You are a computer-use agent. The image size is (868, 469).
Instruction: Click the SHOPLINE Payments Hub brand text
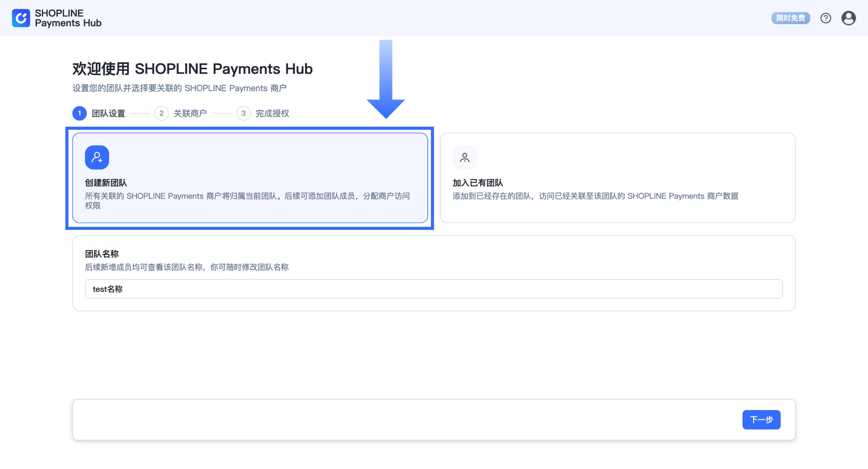coord(68,18)
